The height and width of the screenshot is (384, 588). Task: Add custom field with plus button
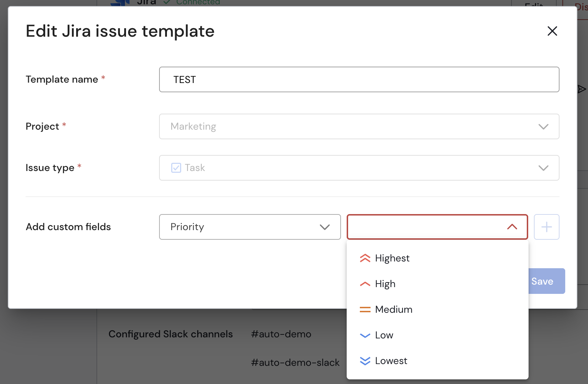coord(547,227)
